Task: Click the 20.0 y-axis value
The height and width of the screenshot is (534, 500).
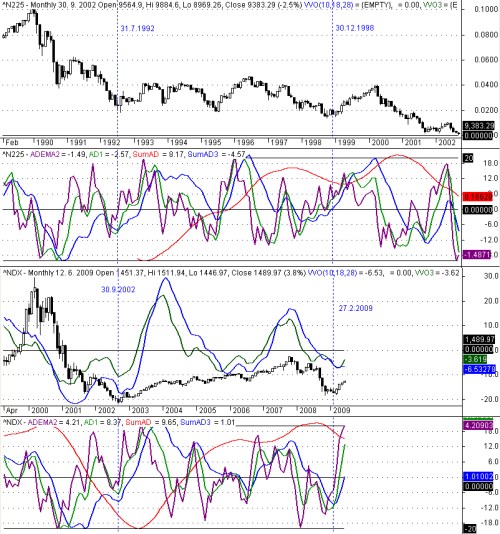Action: 491,301
